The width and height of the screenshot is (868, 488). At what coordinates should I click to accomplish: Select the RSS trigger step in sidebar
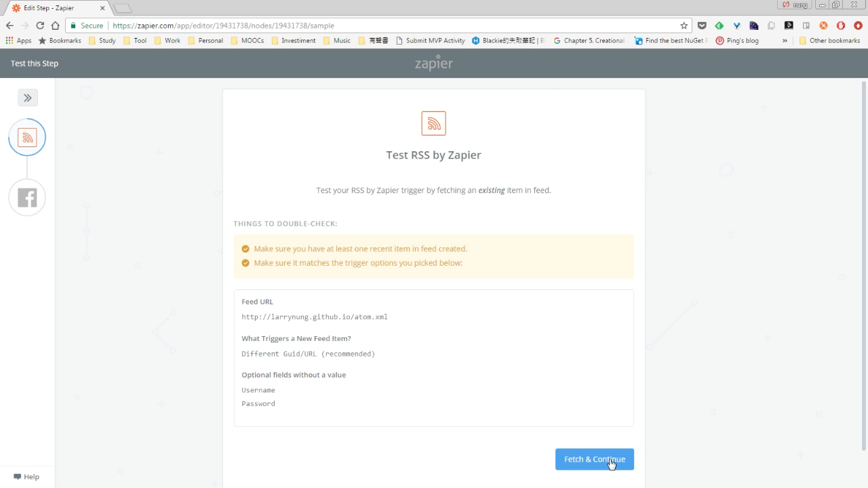(27, 138)
